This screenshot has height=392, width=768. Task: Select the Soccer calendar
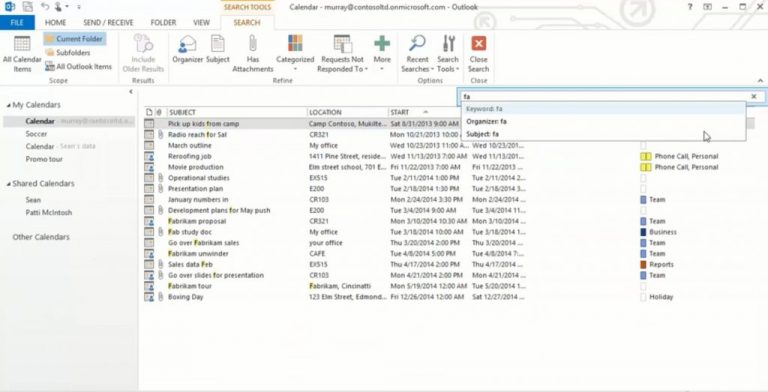[x=36, y=134]
